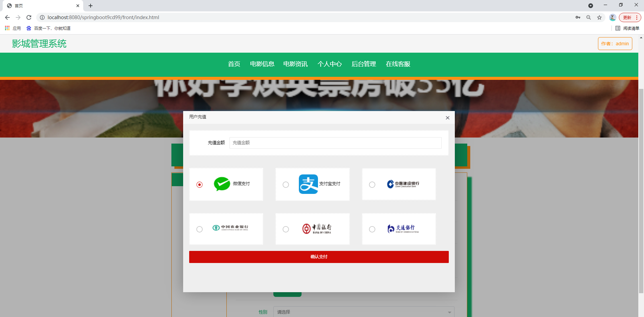This screenshot has width=644, height=317.
Task: Open 电影信息 in the navigation bar
Action: (x=262, y=64)
